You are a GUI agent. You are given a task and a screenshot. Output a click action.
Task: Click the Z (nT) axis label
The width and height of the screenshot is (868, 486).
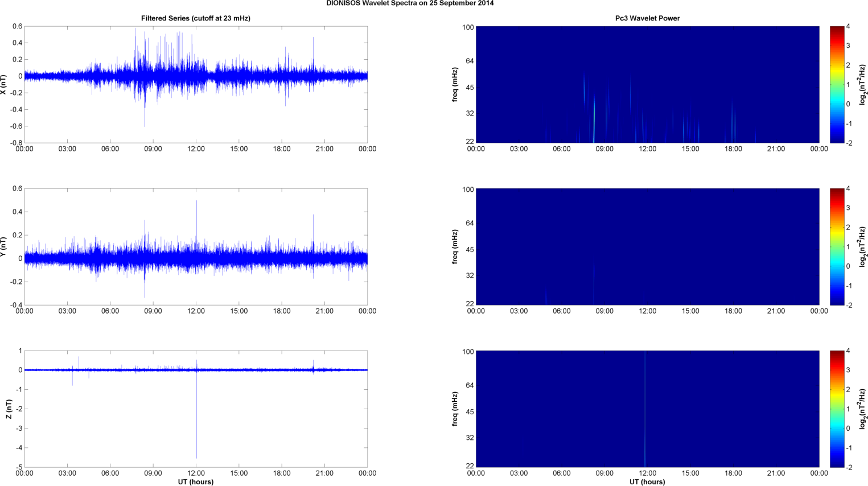coord(9,409)
